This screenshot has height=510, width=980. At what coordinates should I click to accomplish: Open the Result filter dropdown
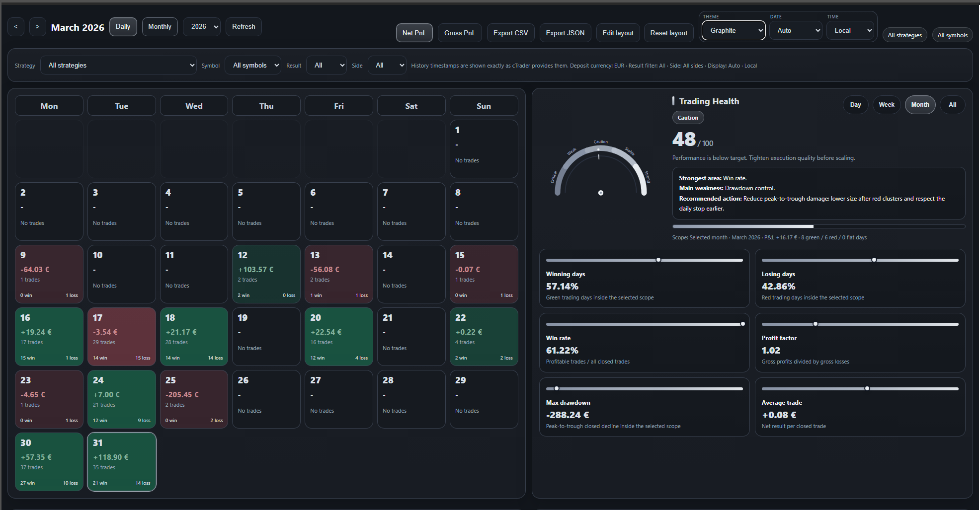coord(326,65)
